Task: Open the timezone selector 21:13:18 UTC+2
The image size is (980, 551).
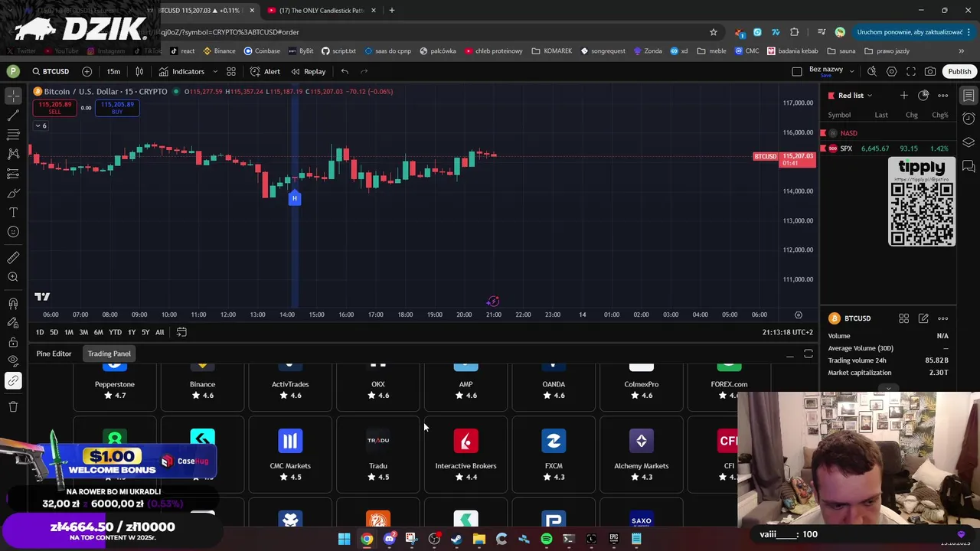Action: [787, 332]
